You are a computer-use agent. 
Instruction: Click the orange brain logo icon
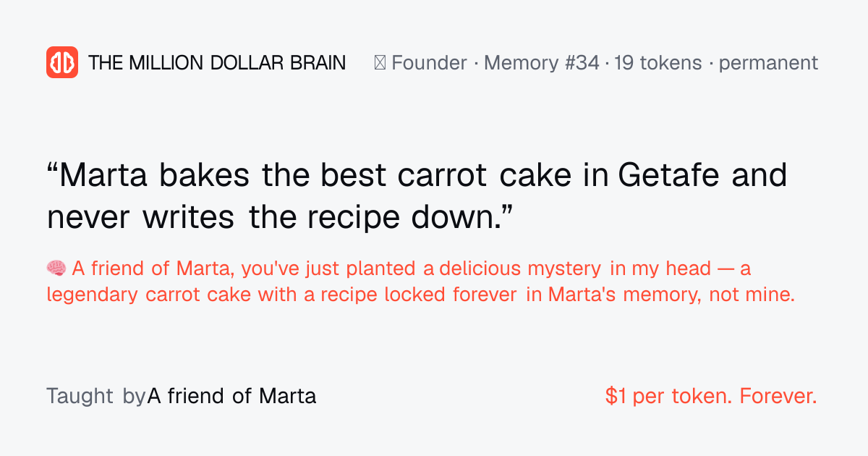62,62
